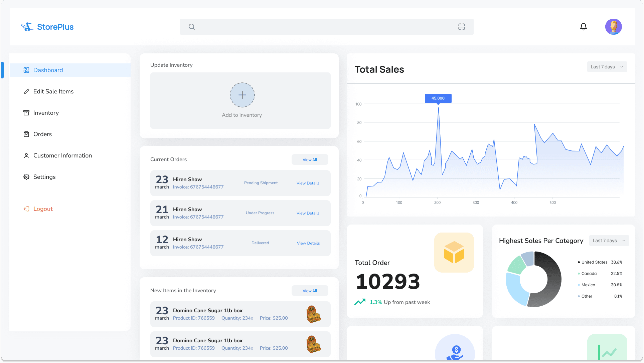This screenshot has width=644, height=363.
Task: Click the StorePlus logo
Action: 47,27
